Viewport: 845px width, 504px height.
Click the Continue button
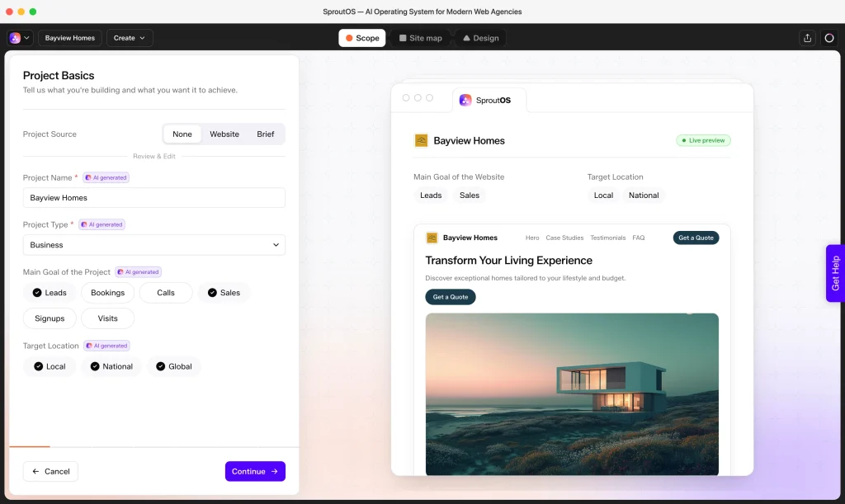(255, 471)
